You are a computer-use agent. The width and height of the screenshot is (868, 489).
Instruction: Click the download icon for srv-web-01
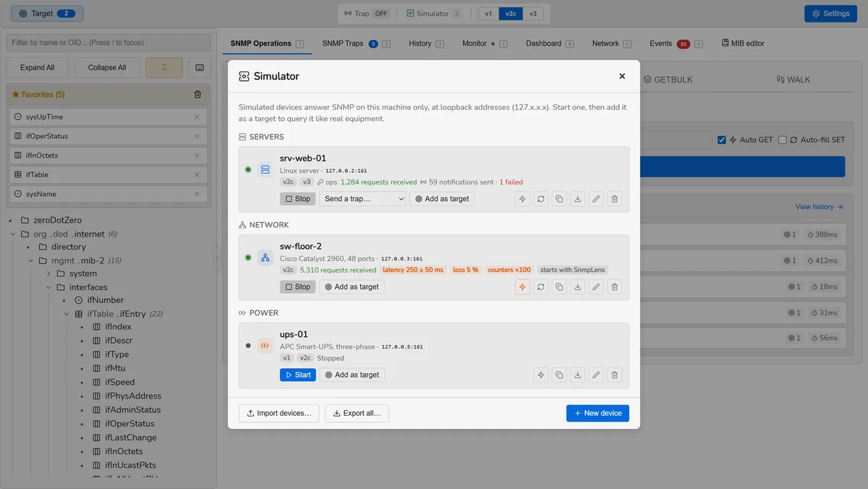click(x=578, y=199)
